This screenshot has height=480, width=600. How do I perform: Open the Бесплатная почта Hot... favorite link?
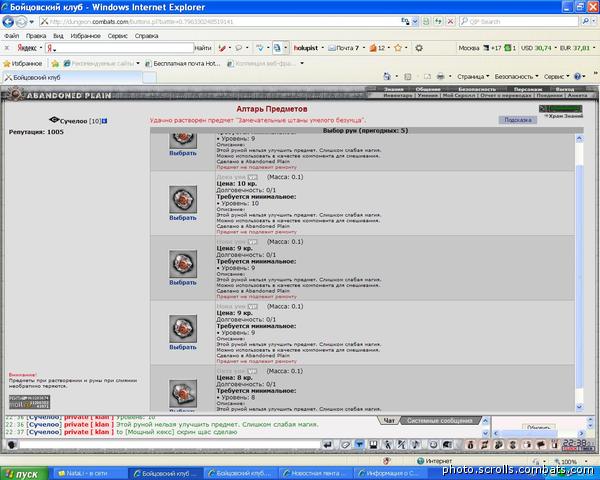coord(183,64)
